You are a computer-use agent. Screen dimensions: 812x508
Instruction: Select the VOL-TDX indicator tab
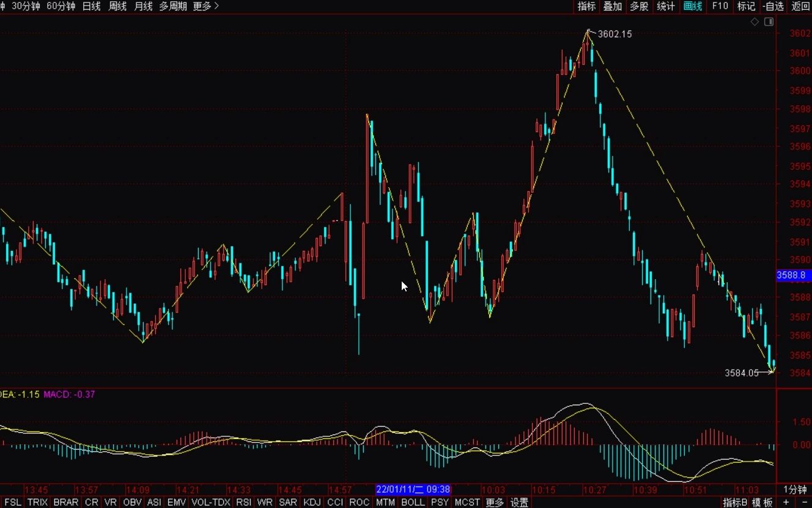(x=211, y=502)
